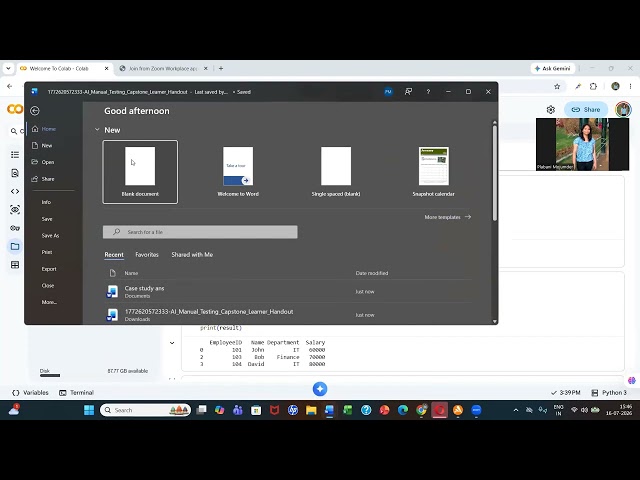The height and width of the screenshot is (480, 640).
Task: Switch to the Recent tab
Action: click(x=114, y=255)
